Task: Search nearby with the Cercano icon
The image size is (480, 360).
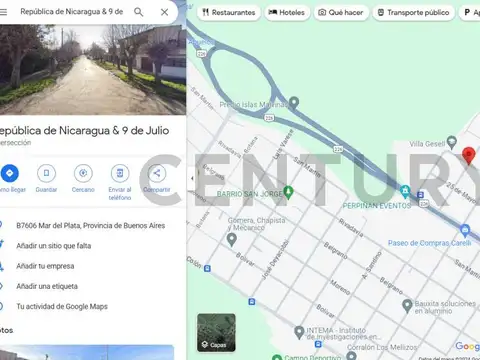Action: pyautogui.click(x=83, y=173)
